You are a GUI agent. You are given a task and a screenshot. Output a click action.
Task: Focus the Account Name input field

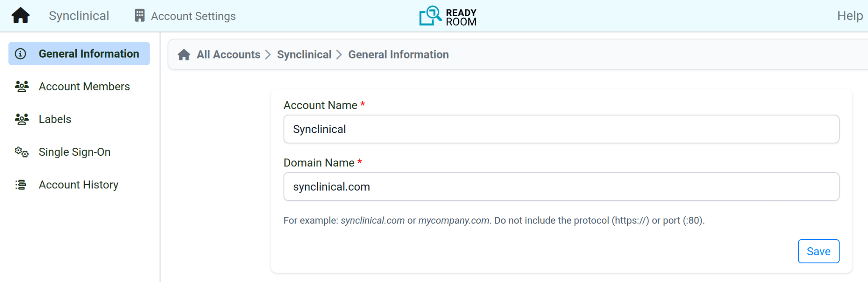(x=561, y=129)
